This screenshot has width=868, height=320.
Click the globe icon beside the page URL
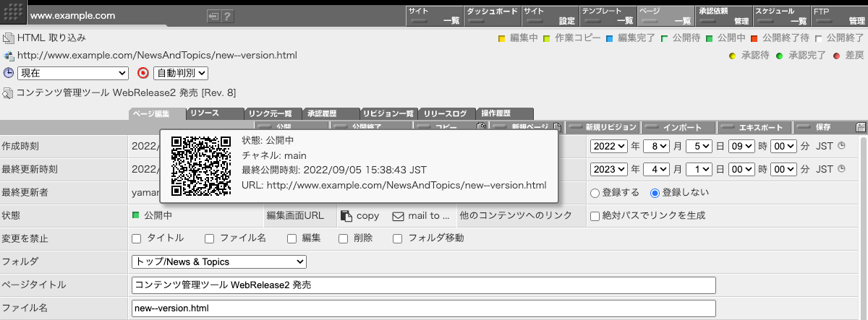click(x=9, y=55)
